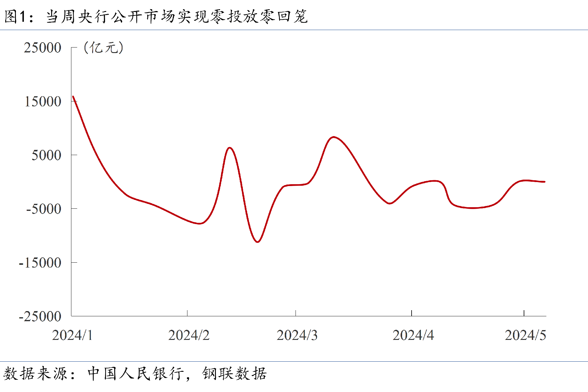
Task: Click the red line's starting point near 15000
Action: pyautogui.click(x=73, y=97)
